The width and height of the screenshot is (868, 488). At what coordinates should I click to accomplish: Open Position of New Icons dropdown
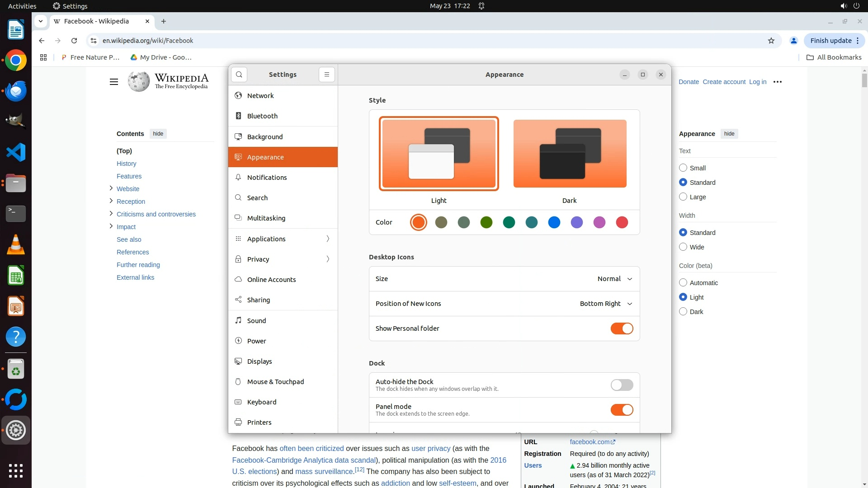pos(606,304)
